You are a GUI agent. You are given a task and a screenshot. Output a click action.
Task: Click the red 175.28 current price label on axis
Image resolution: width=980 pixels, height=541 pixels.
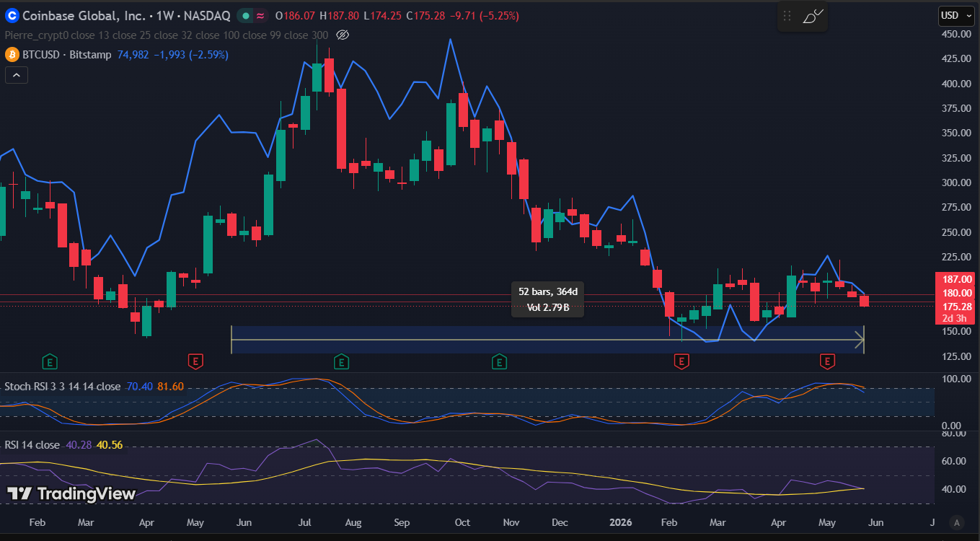point(955,307)
